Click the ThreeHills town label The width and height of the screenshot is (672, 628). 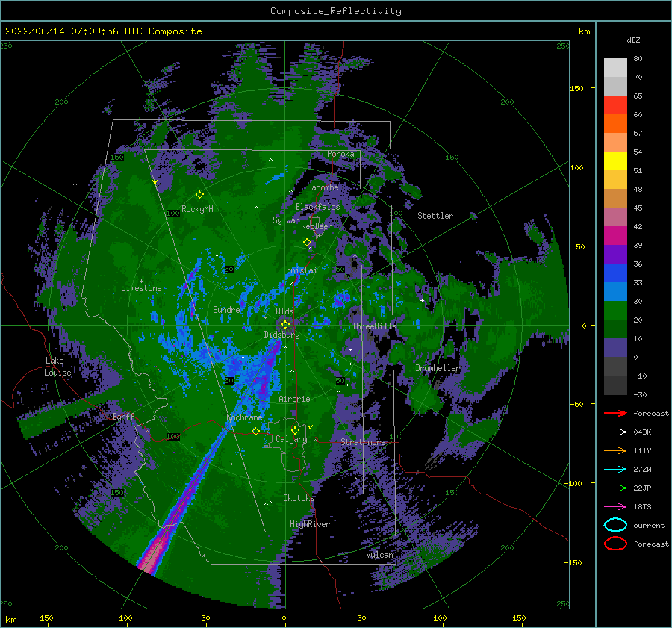375,326
